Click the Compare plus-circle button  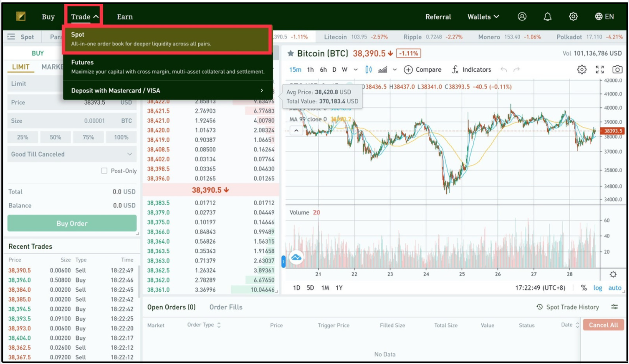pos(422,69)
